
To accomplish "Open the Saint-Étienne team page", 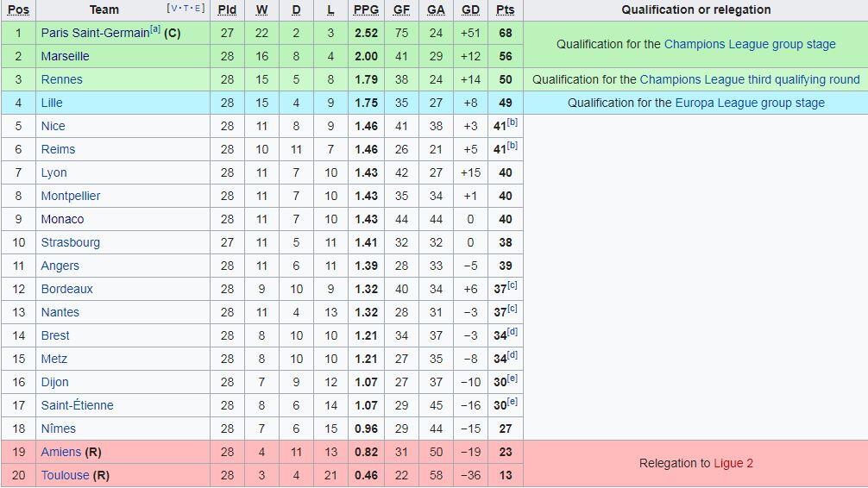I will pyautogui.click(x=77, y=405).
